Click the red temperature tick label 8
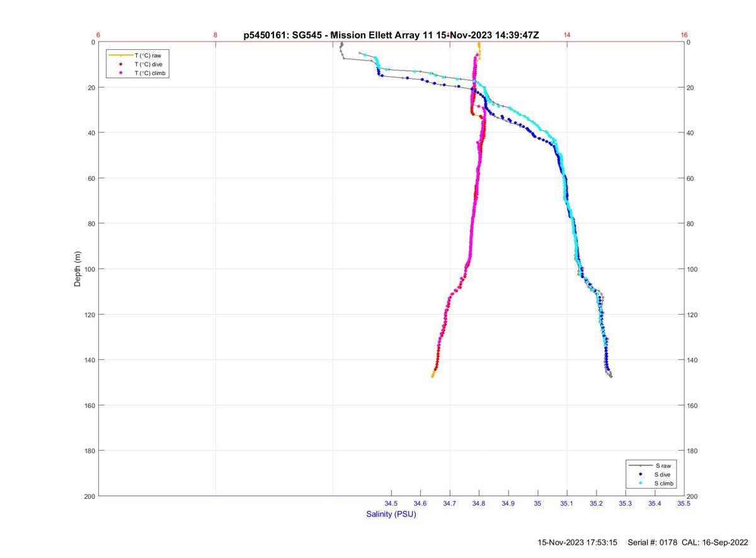Image resolution: width=756 pixels, height=558 pixels. click(x=215, y=35)
